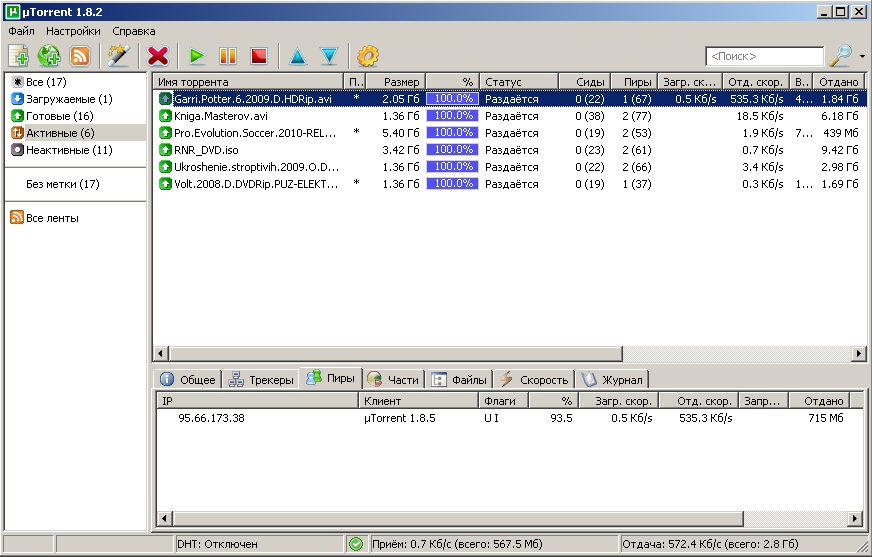Sort by Имя торрента column header
This screenshot has height=557, width=872.
[248, 82]
